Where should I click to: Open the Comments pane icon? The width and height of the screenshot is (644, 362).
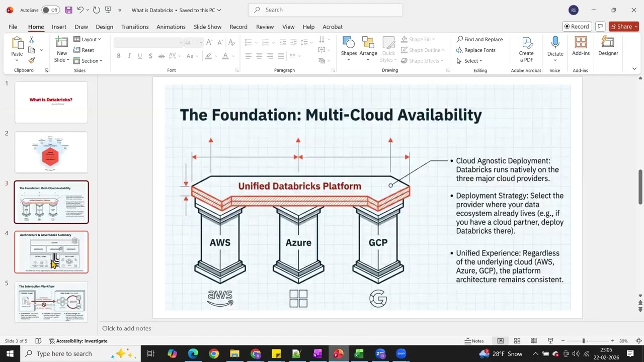click(600, 27)
